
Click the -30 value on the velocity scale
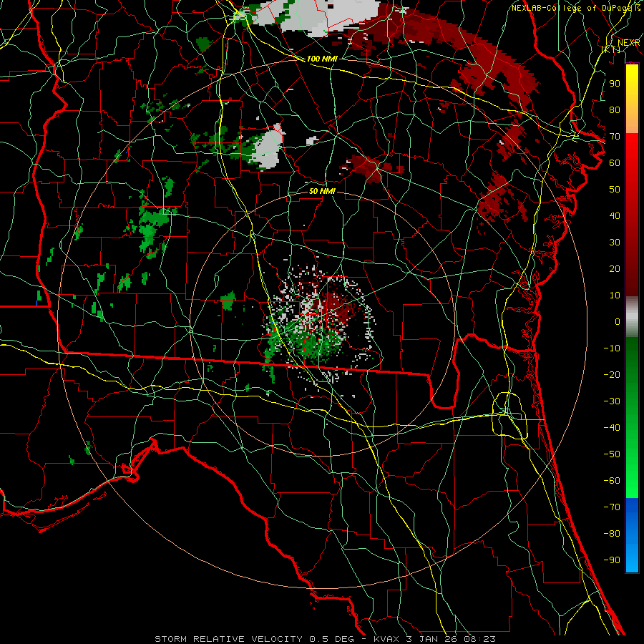click(612, 401)
